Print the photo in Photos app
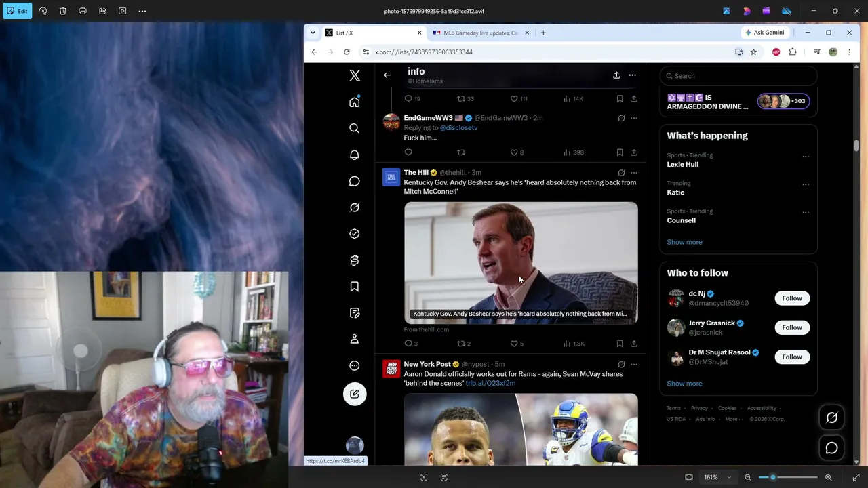 coord(83,11)
